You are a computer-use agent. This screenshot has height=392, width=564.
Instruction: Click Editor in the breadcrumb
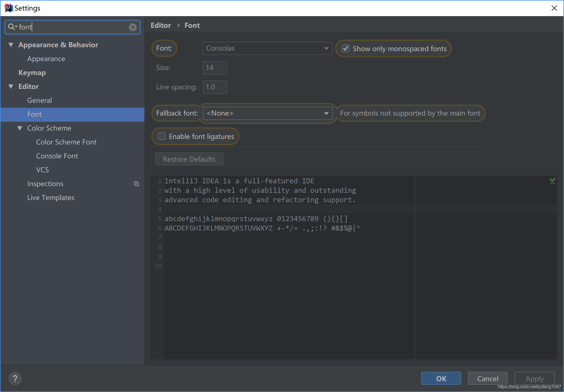(x=161, y=25)
